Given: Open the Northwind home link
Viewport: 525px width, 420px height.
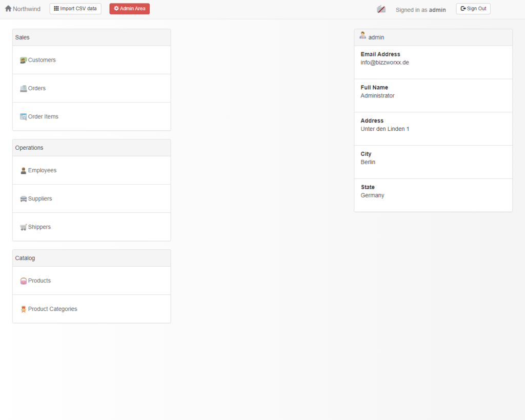Looking at the screenshot, I should [x=23, y=9].
